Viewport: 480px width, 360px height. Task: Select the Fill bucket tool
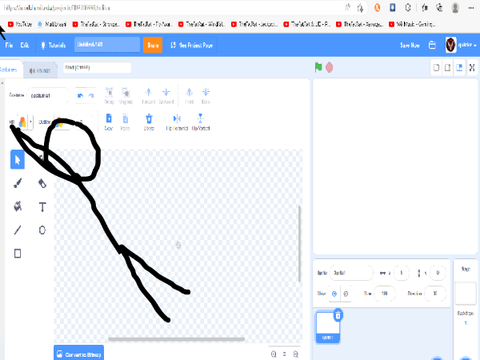[17, 207]
